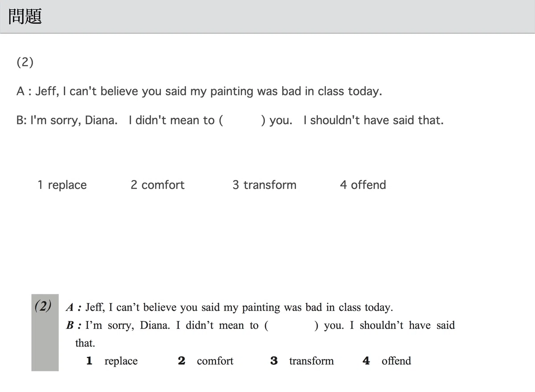Click 'replace' option in the scanned question
This screenshot has height=392, width=535.
coord(121,361)
